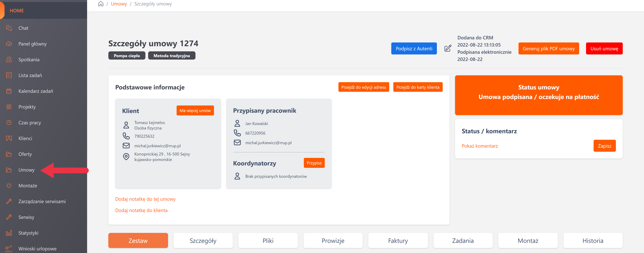Click the home icon in breadcrumb
Viewport: 644px width, 253px height.
pos(101,4)
